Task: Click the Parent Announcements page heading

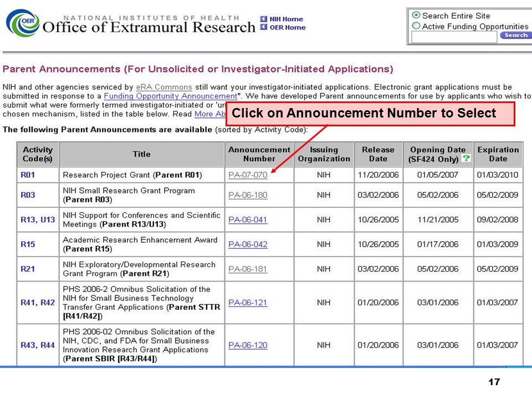Action: point(198,69)
